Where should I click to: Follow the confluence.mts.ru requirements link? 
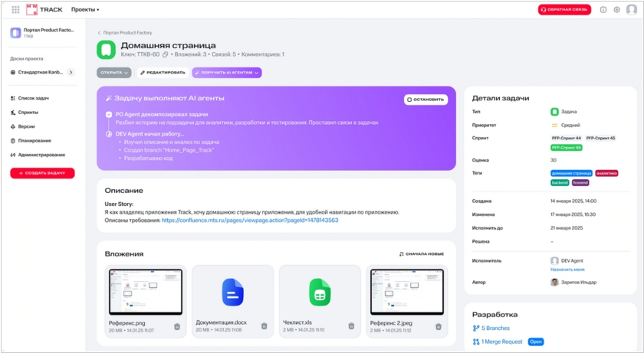pyautogui.click(x=249, y=220)
